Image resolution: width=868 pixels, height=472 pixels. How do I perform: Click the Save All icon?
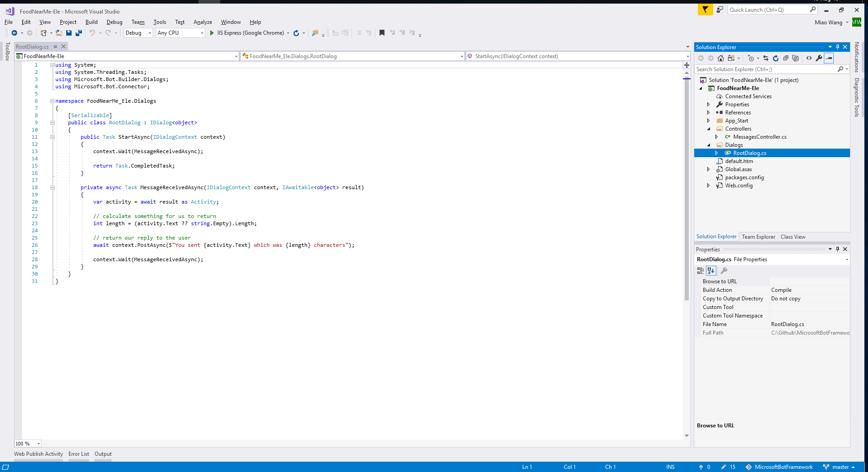click(79, 33)
